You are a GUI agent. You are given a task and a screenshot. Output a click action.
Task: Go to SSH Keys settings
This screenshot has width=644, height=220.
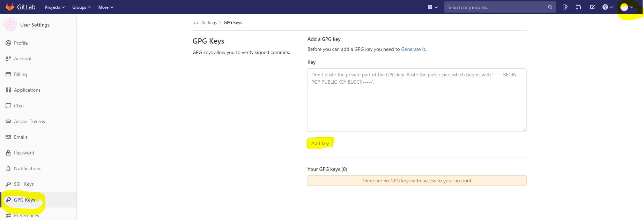(24, 184)
